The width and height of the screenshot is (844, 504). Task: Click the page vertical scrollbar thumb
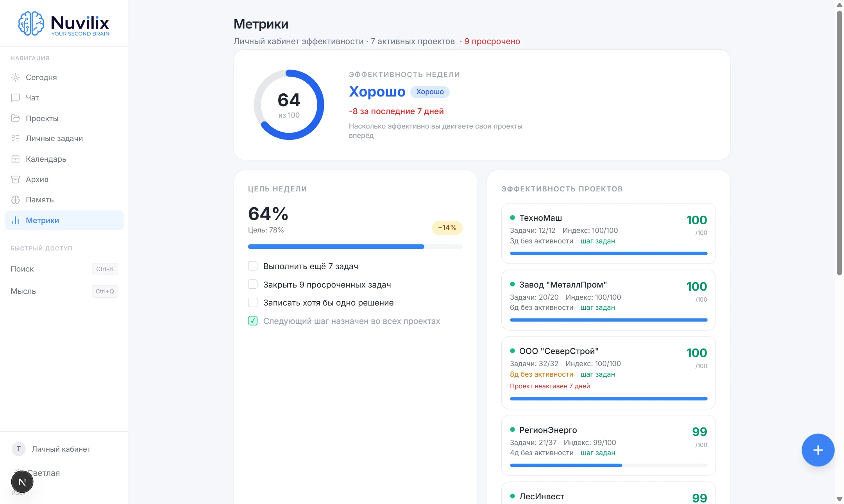839,143
